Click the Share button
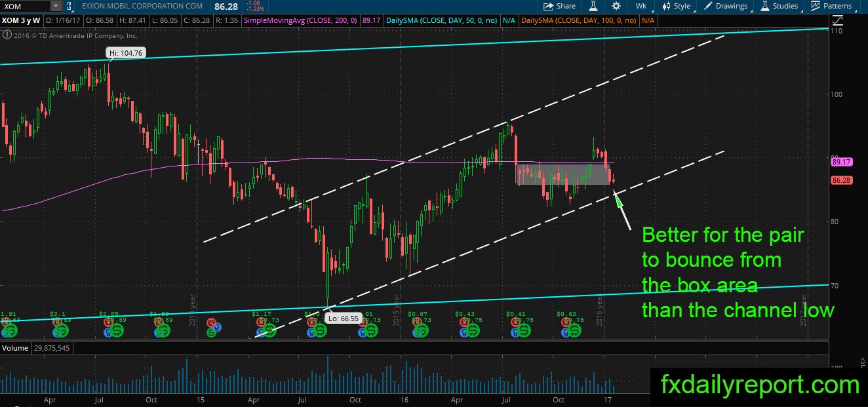The height and width of the screenshot is (407, 868). [x=560, y=6]
